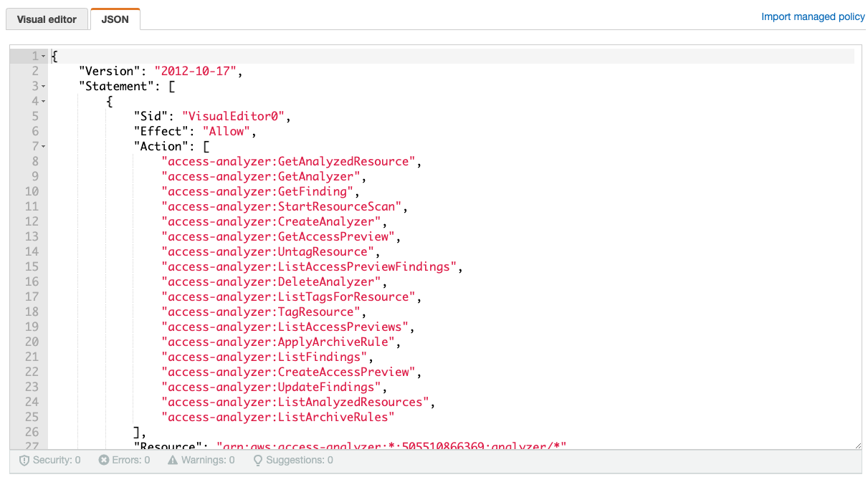This screenshot has width=868, height=482.
Task: Click the StartResourceScan action line
Action: (x=282, y=206)
